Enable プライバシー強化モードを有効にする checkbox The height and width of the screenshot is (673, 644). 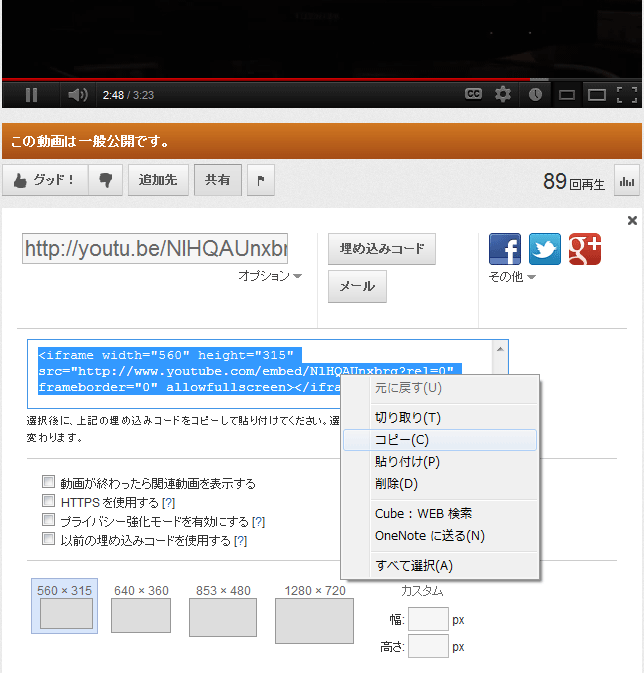pyautogui.click(x=48, y=520)
